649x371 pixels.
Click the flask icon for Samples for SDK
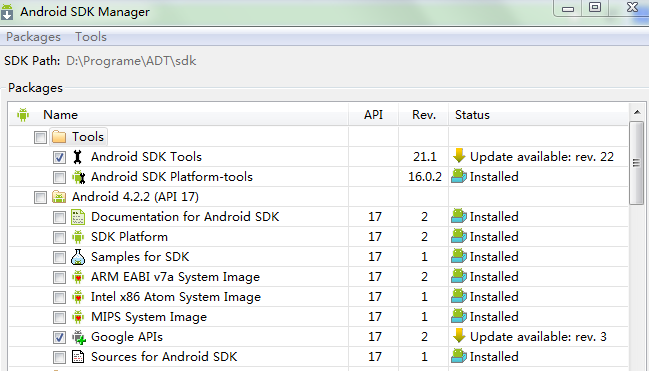[x=78, y=257]
